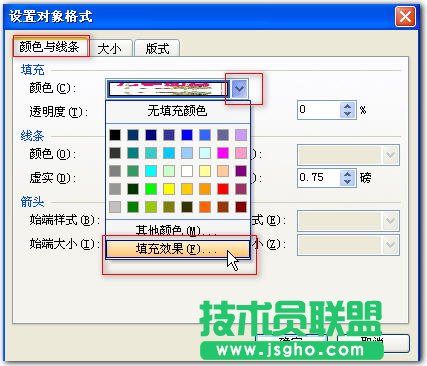Pick the sea green swatch in third row
Viewport: 427px width, 366px height.
pos(133,171)
